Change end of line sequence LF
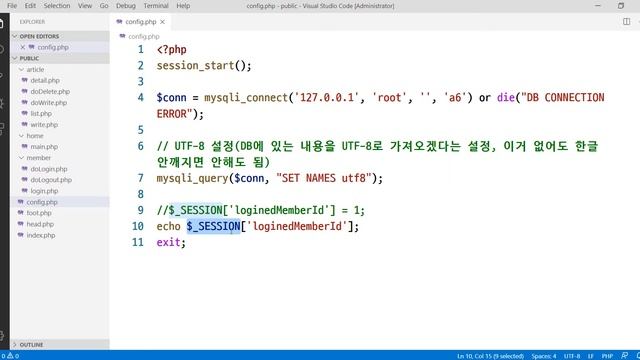This screenshot has width=640, height=360. click(591, 356)
